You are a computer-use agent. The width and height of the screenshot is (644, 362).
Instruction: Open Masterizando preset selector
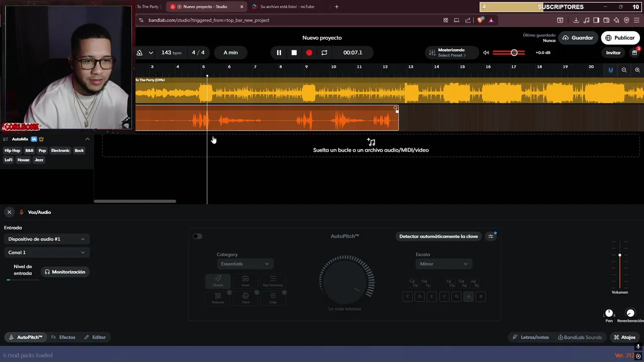pyautogui.click(x=451, y=52)
